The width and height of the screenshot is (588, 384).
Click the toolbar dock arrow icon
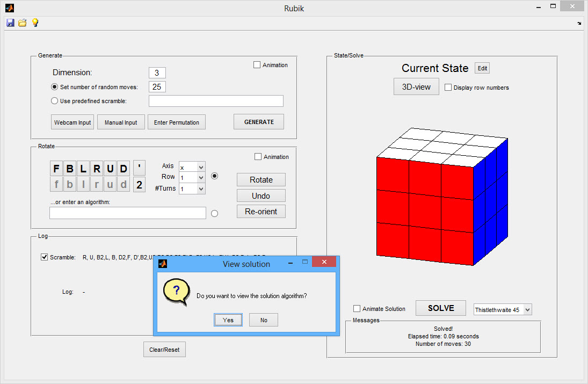[579, 23]
